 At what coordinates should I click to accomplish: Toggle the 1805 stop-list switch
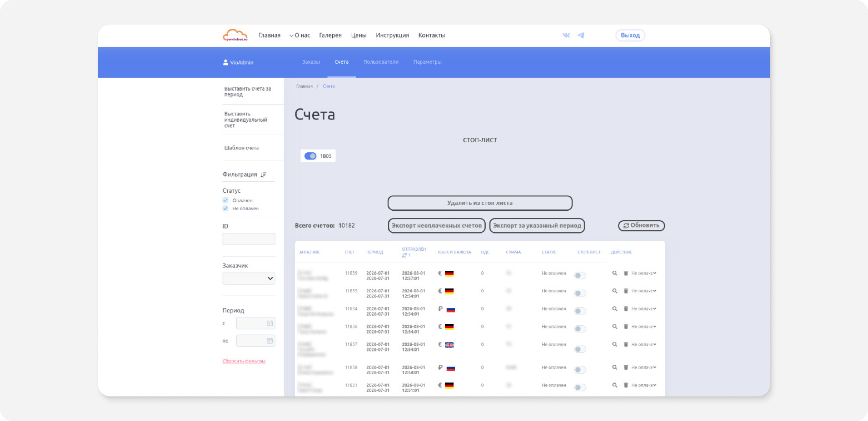pos(310,156)
